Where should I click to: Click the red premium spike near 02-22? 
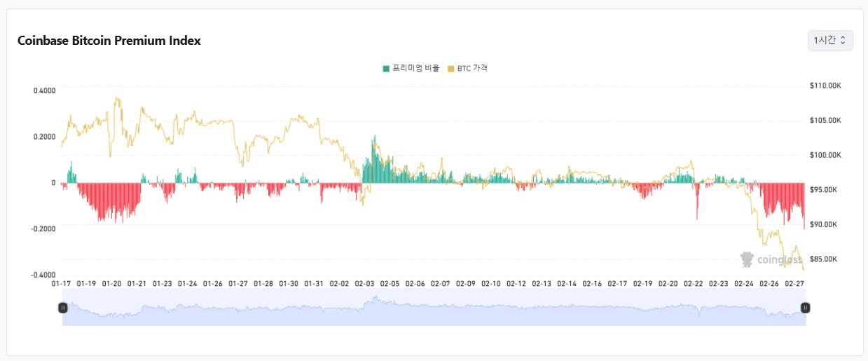(x=697, y=201)
